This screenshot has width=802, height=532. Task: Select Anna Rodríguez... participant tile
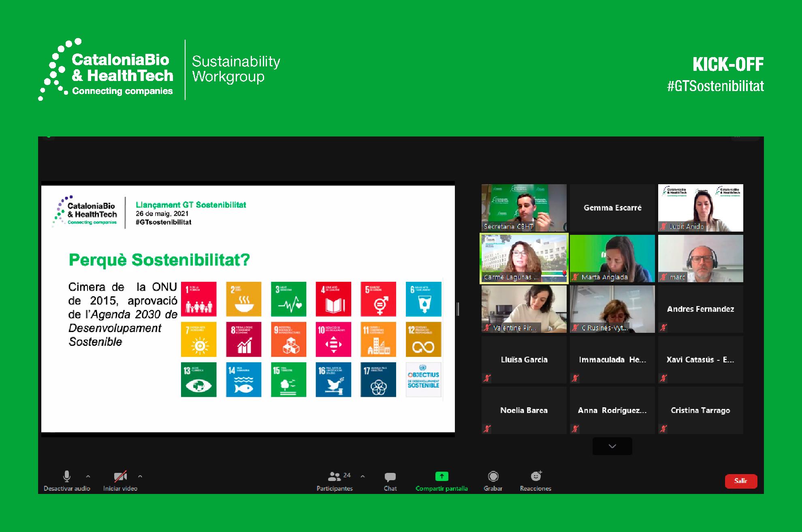point(612,410)
